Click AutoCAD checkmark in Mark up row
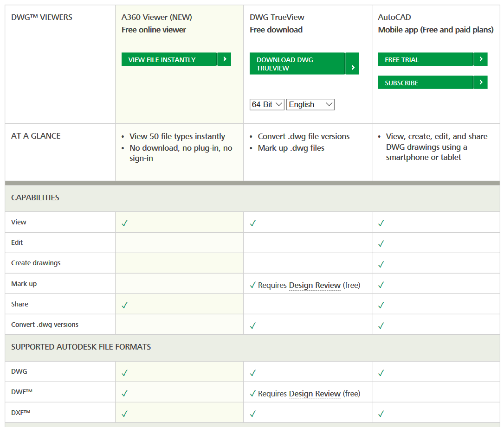 point(381,285)
